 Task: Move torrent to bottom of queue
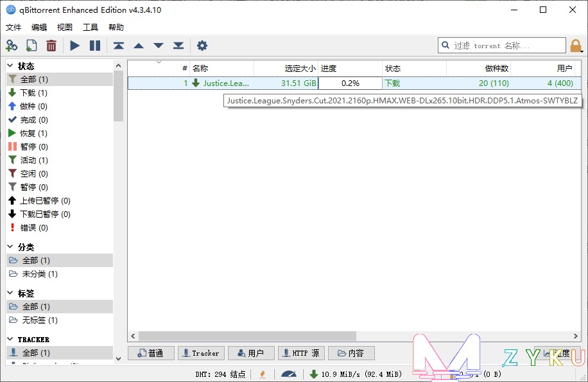(x=178, y=46)
